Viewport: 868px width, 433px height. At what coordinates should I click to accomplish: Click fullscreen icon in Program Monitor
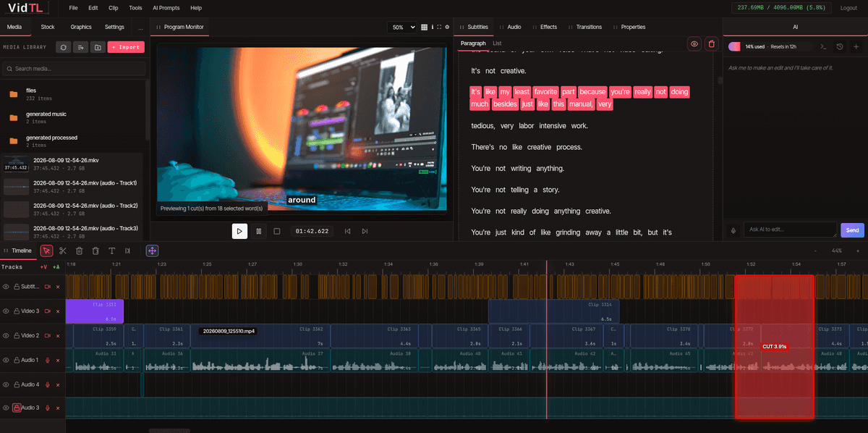[439, 27]
